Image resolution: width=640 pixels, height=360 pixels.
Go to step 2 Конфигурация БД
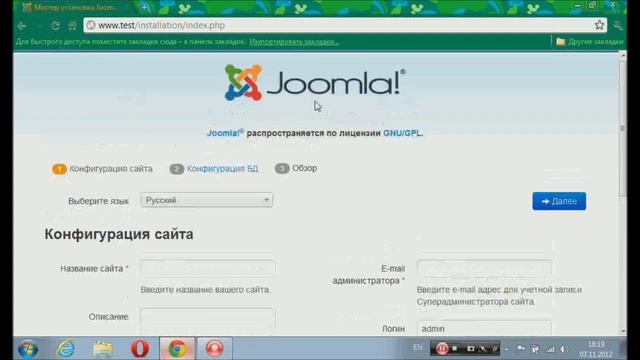(214, 169)
